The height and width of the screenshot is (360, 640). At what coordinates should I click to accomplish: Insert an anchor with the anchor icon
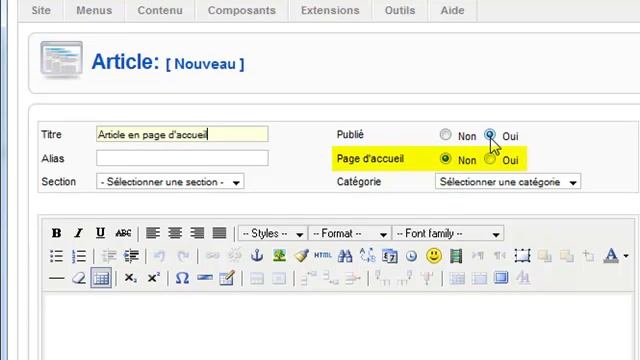257,256
